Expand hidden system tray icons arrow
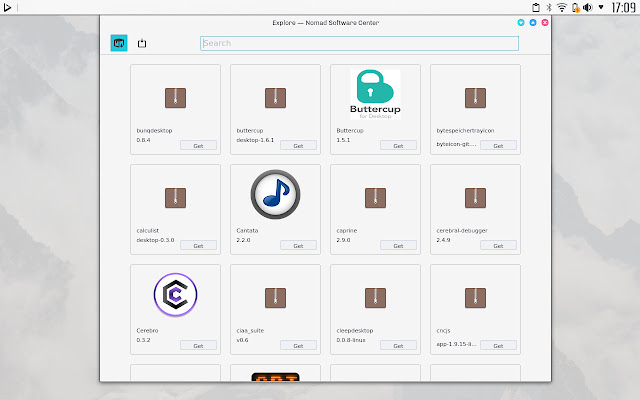The image size is (640, 400). (x=601, y=7)
